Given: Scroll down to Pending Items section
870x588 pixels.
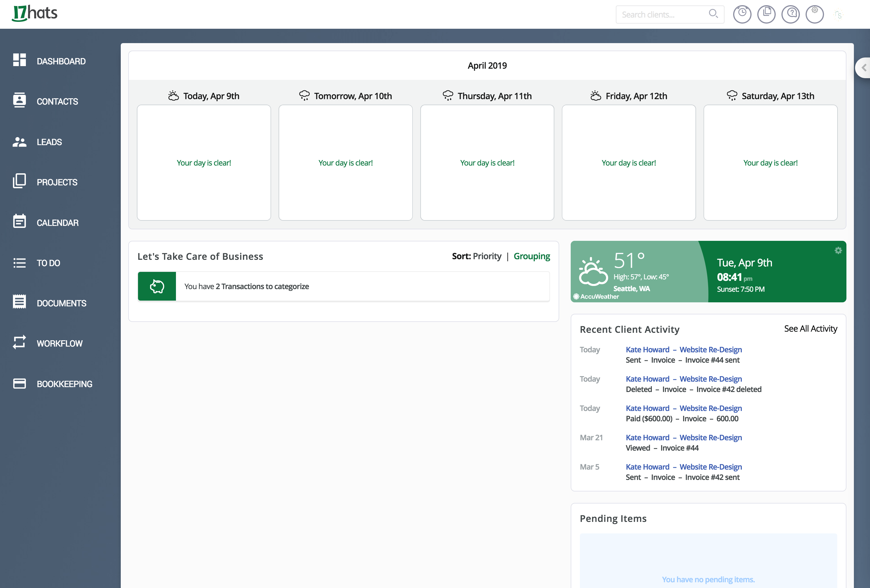Looking at the screenshot, I should (x=613, y=518).
